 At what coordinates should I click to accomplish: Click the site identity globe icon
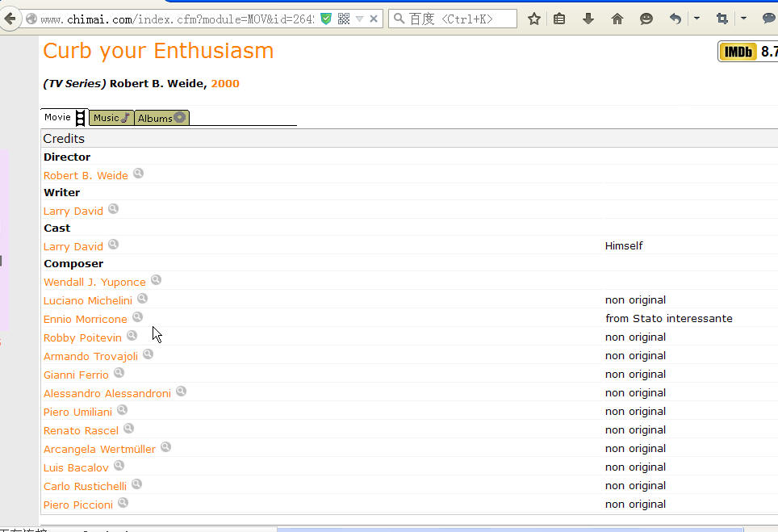pos(31,19)
